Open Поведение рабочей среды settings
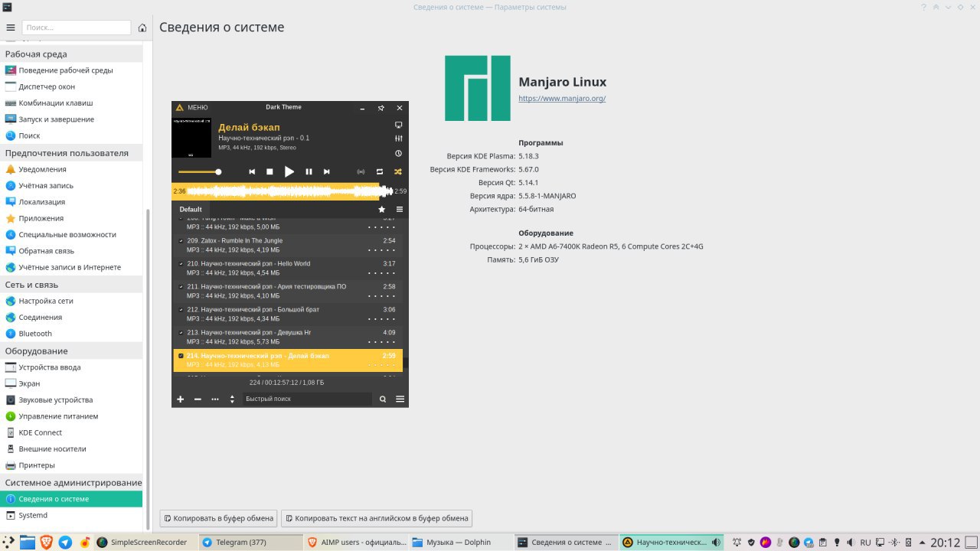Screen dimensions: 980x551 [73, 70]
